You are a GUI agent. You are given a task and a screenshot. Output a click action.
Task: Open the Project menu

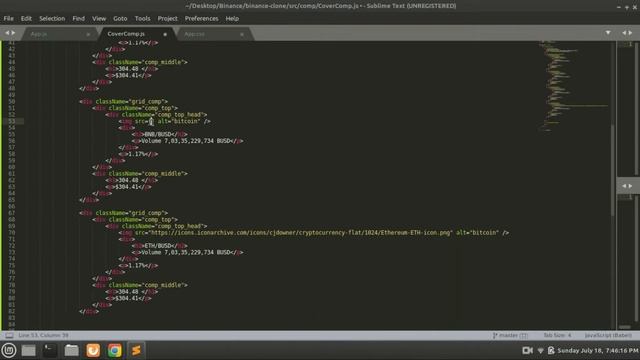tap(167, 18)
